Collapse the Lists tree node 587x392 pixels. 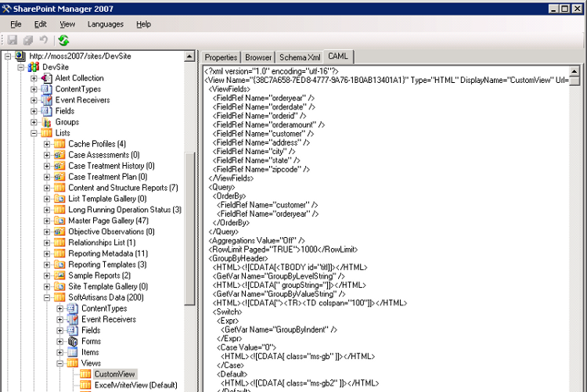click(34, 133)
